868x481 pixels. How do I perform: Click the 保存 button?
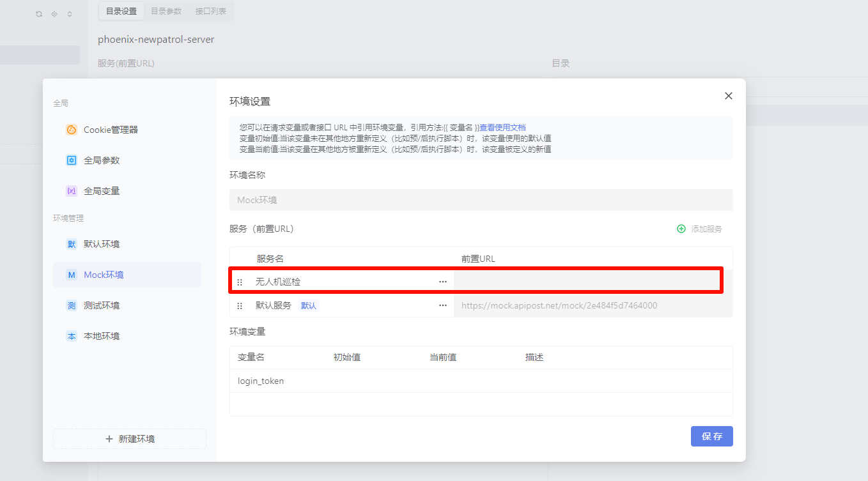[x=712, y=436]
